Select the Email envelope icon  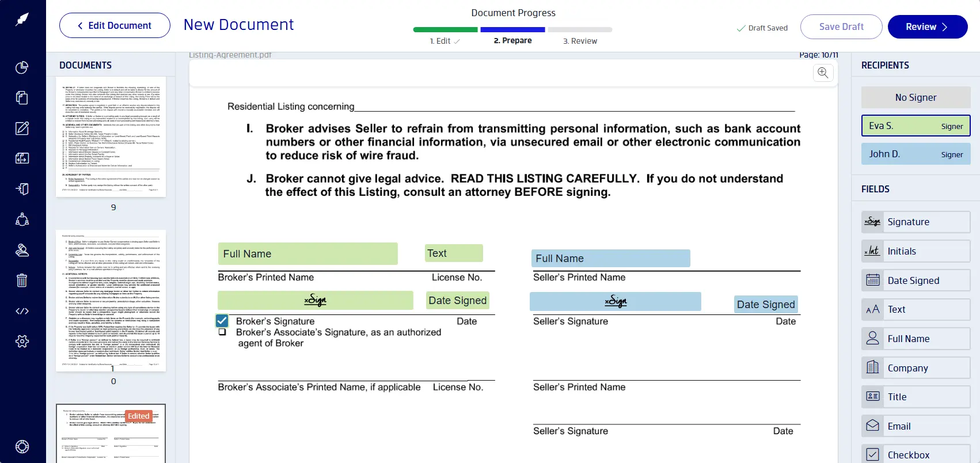pos(872,426)
